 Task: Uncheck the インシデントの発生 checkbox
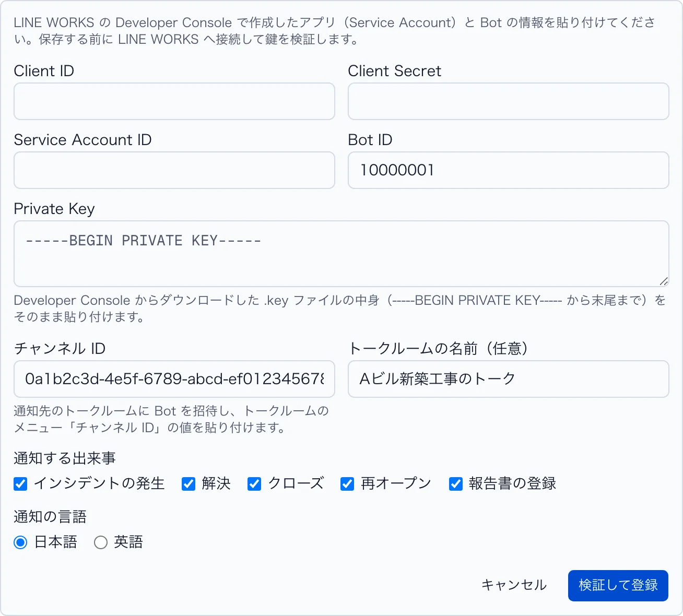click(20, 484)
